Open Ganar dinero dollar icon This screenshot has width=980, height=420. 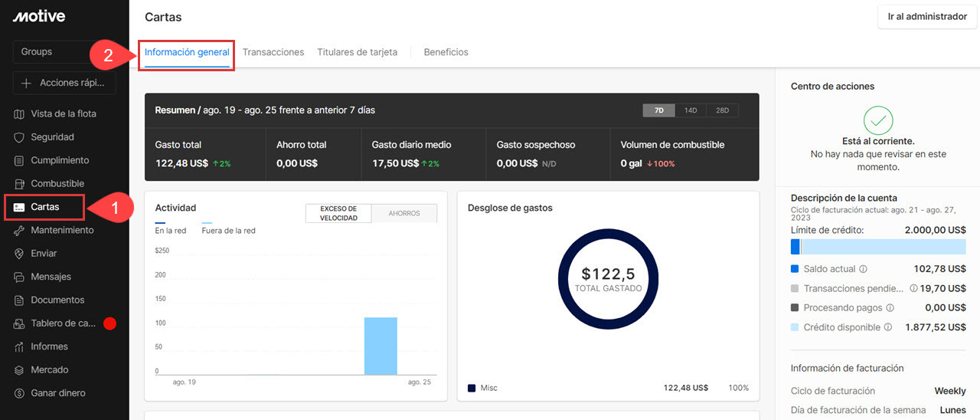[20, 393]
